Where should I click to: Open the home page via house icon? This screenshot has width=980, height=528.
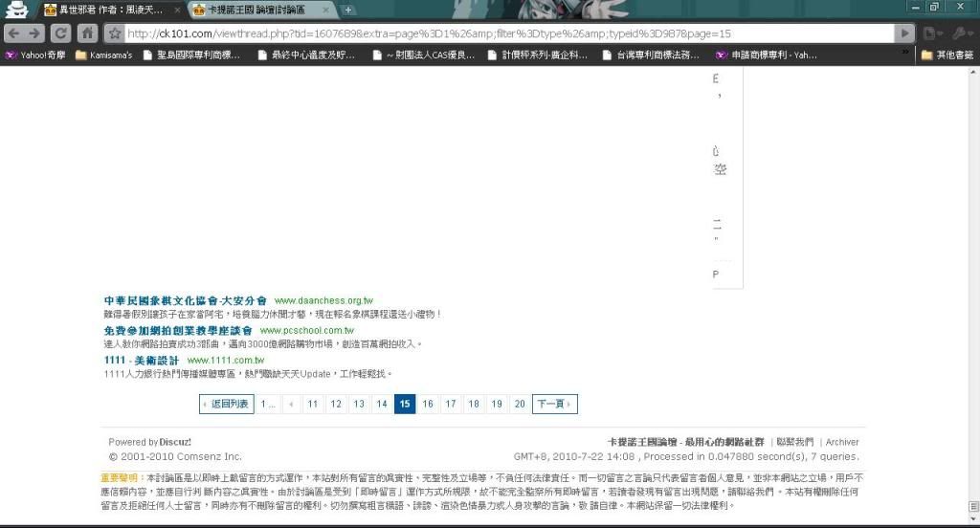point(87,33)
